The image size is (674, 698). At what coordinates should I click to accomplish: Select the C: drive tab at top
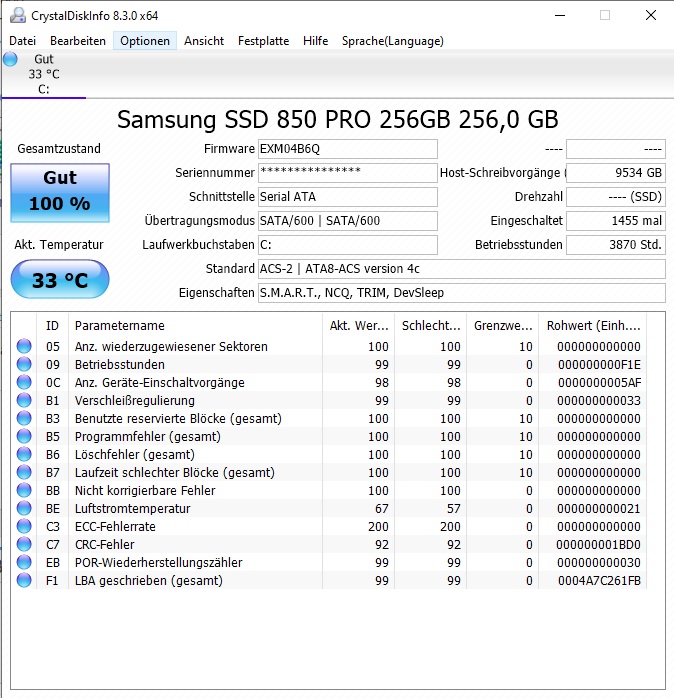(x=44, y=74)
